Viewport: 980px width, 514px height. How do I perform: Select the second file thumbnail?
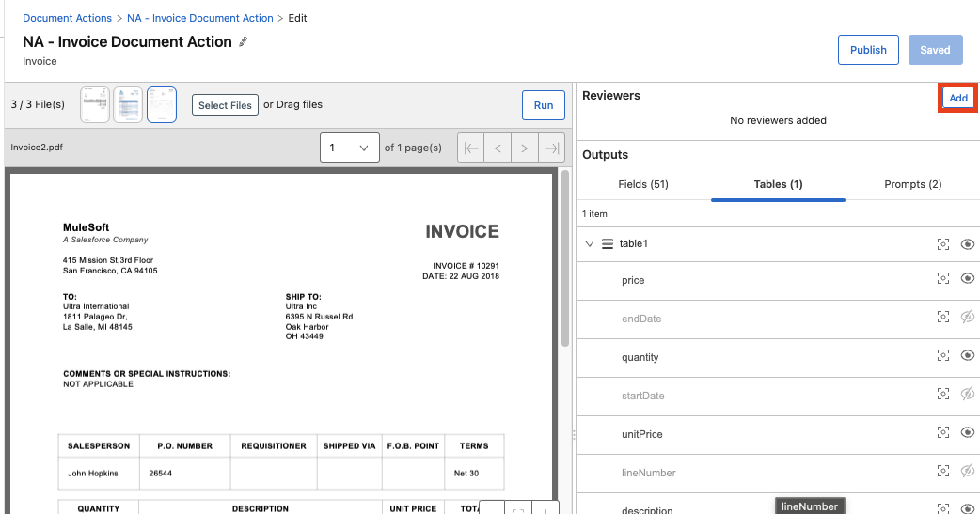coord(128,105)
